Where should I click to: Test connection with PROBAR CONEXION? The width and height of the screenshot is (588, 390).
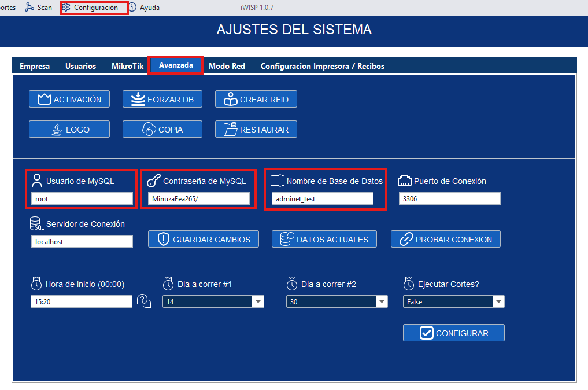[x=445, y=240]
